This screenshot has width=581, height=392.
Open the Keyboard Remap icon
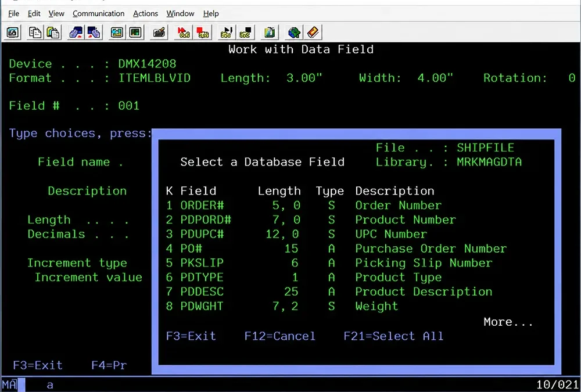tap(159, 33)
